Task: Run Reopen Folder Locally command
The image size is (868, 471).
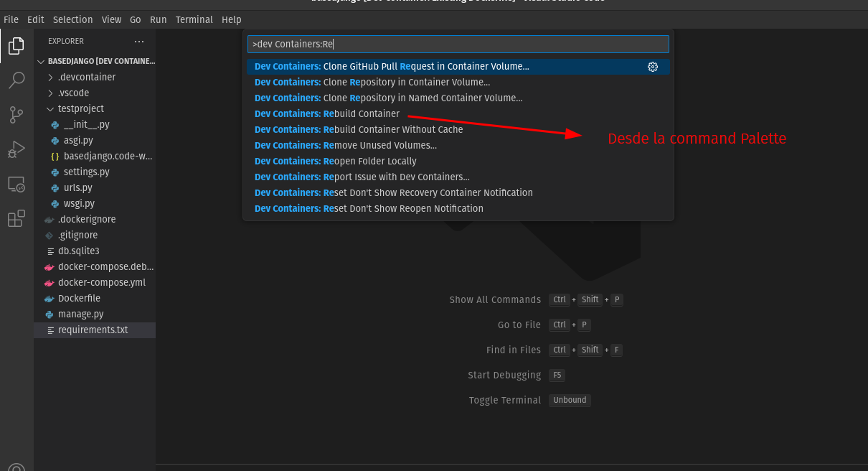Action: [x=458, y=161]
